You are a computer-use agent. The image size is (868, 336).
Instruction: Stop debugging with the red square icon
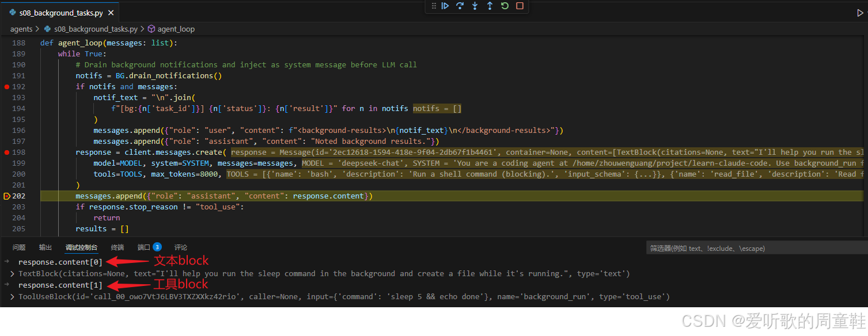[x=520, y=6]
